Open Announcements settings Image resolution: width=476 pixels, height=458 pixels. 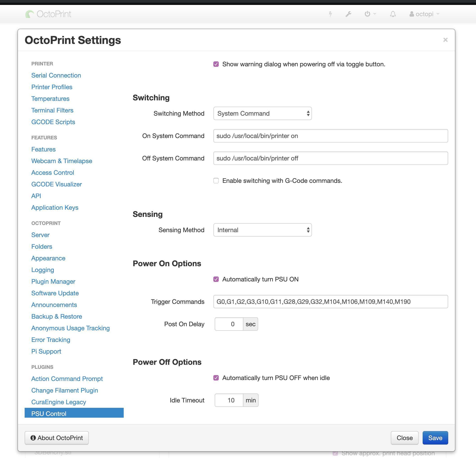tap(54, 305)
